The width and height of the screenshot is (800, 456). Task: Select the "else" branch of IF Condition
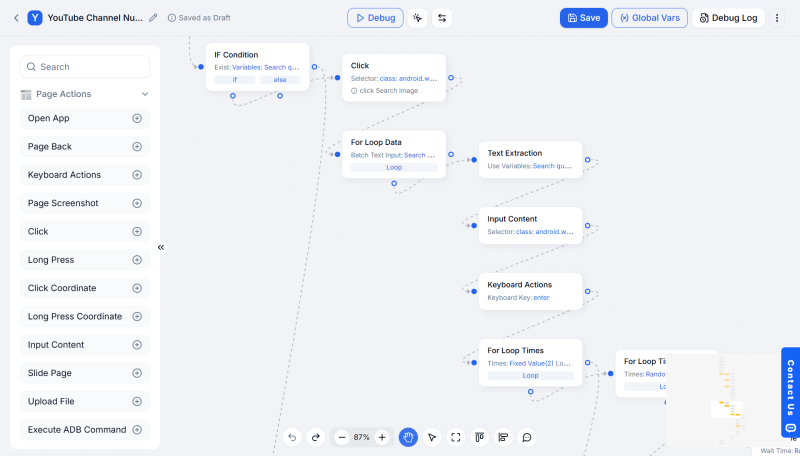(x=280, y=80)
